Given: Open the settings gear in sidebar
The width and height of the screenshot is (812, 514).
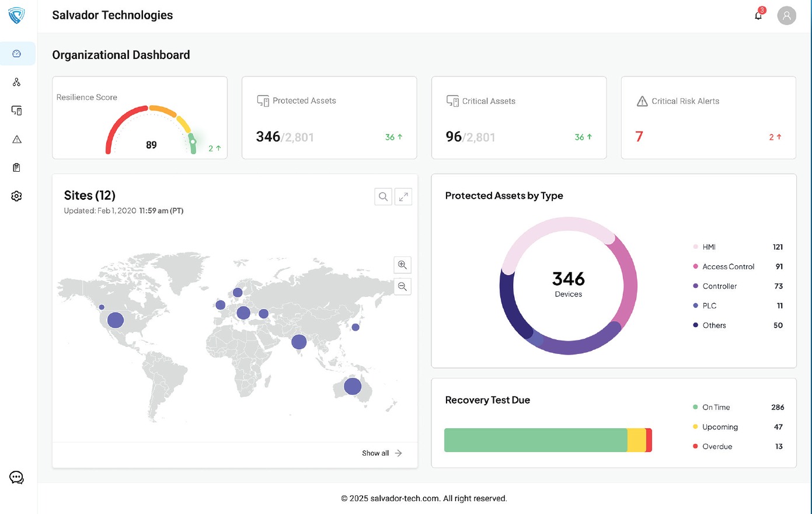Looking at the screenshot, I should pos(16,196).
